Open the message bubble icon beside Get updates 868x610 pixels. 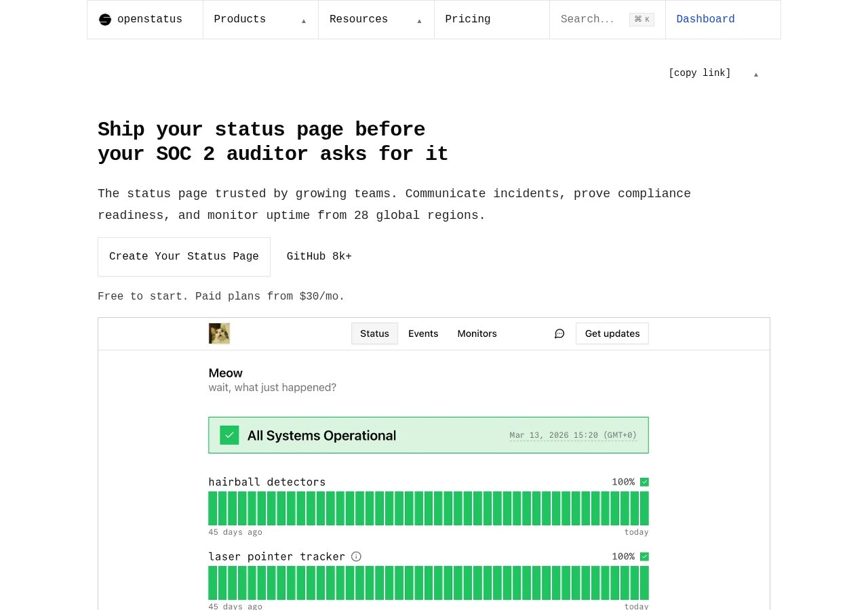pyautogui.click(x=559, y=333)
